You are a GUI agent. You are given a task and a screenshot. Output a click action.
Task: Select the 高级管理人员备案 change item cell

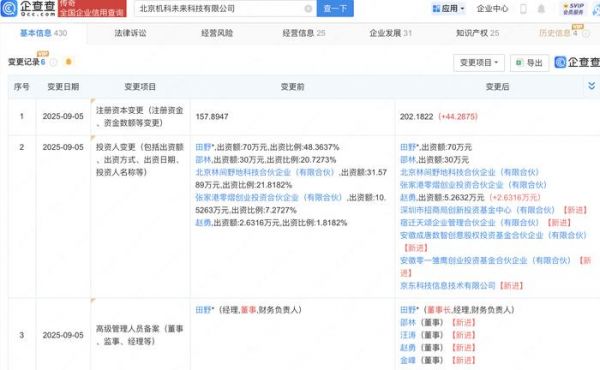click(x=140, y=335)
